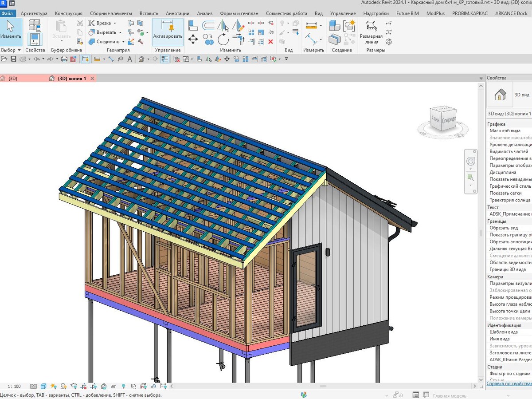Open the Аннотации ribbon tab
The height and width of the screenshot is (399, 532).
(177, 13)
